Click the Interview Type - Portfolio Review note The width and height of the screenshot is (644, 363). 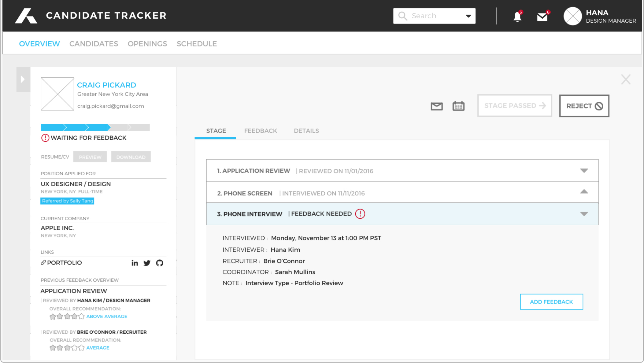294,283
